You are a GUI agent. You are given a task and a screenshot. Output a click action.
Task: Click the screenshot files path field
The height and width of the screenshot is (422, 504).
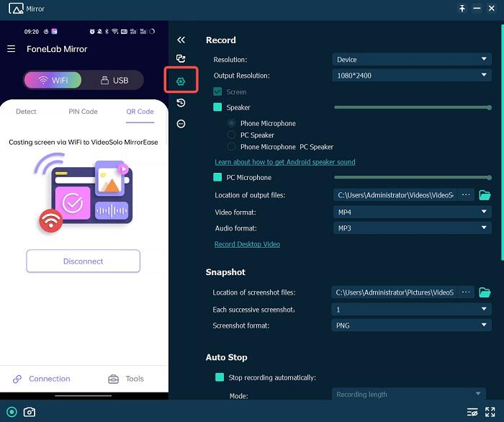click(x=394, y=292)
